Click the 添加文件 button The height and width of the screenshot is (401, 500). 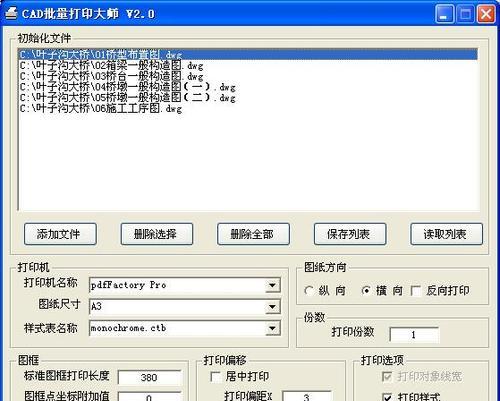[x=60, y=234]
